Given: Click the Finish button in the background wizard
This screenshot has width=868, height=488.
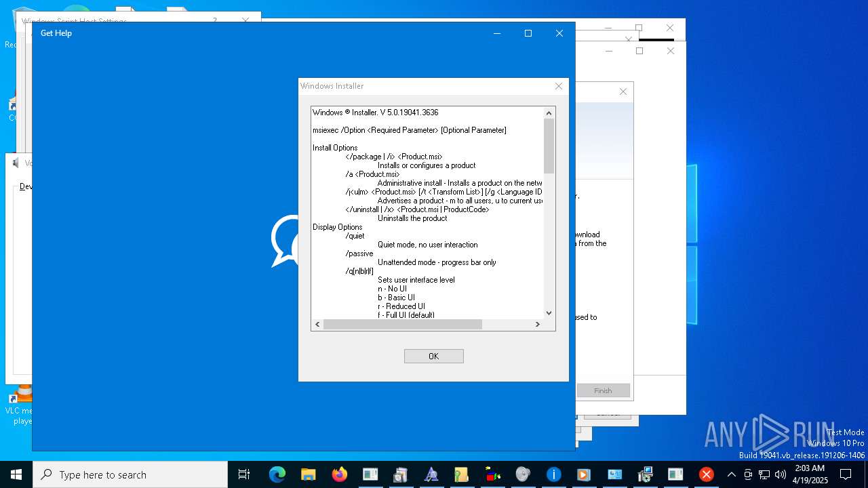Looking at the screenshot, I should coord(603,390).
